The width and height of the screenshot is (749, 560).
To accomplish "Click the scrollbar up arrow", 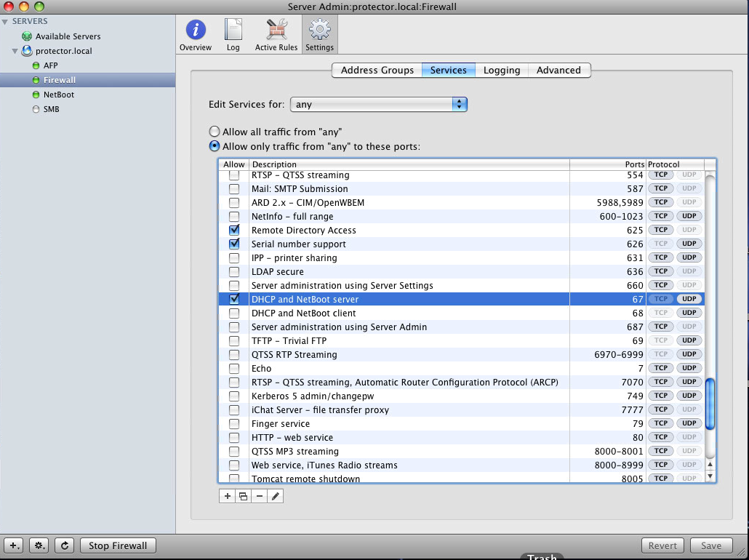I will point(710,464).
